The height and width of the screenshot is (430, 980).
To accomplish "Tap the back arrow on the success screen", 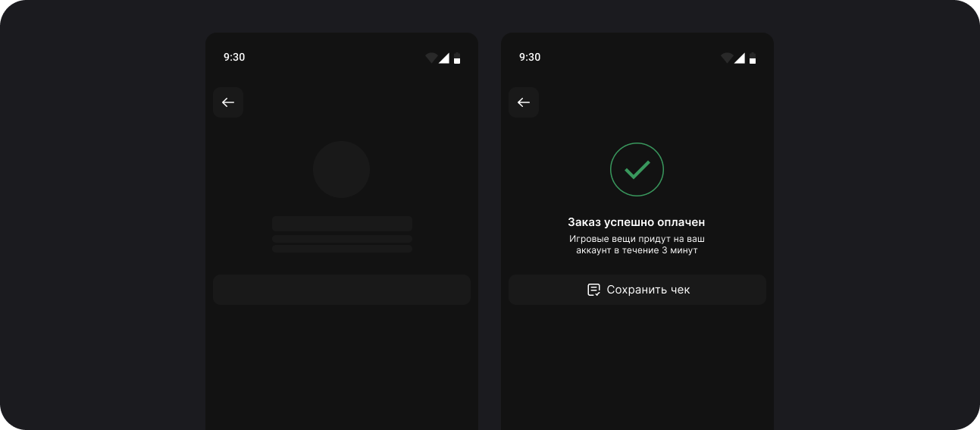I will (x=524, y=102).
